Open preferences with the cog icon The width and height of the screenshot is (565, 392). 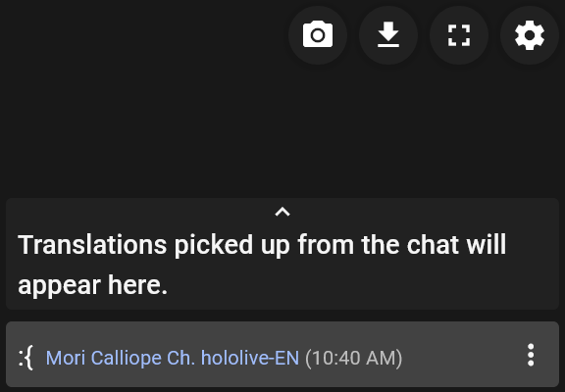click(x=530, y=35)
